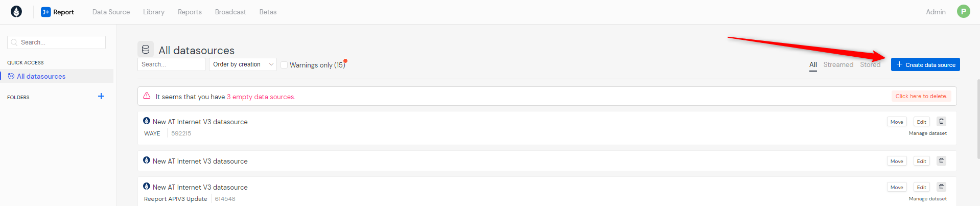This screenshot has height=206, width=980.
Task: Click the Create data source button
Action: click(925, 64)
